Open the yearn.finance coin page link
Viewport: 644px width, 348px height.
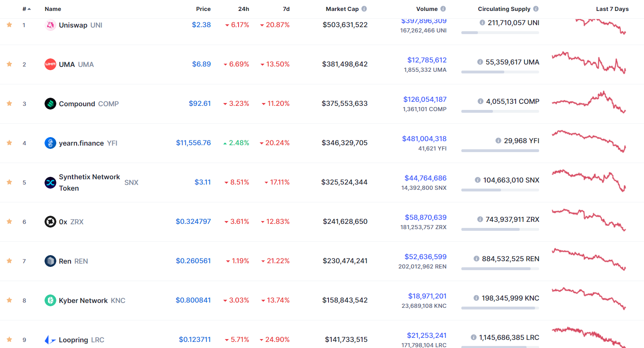(81, 143)
